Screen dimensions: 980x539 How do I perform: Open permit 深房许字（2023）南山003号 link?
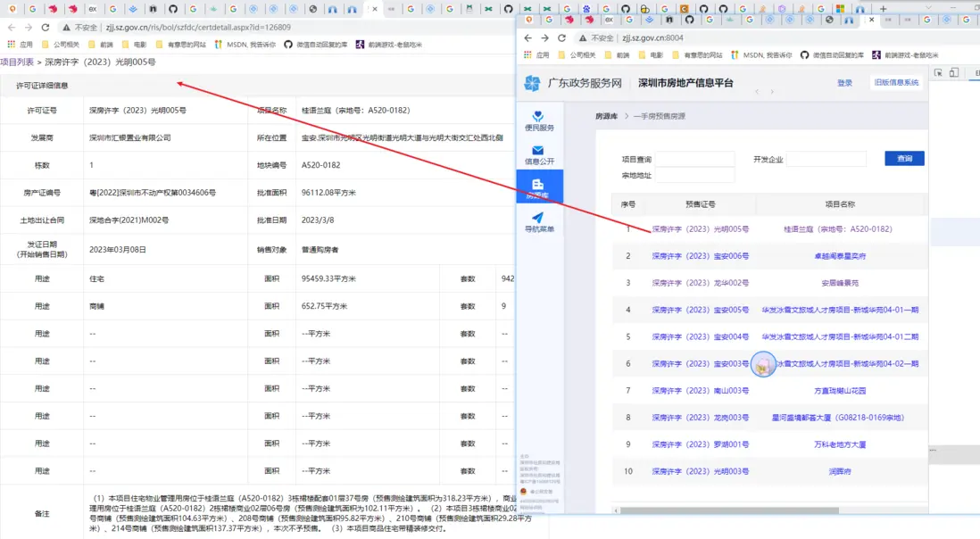(700, 390)
